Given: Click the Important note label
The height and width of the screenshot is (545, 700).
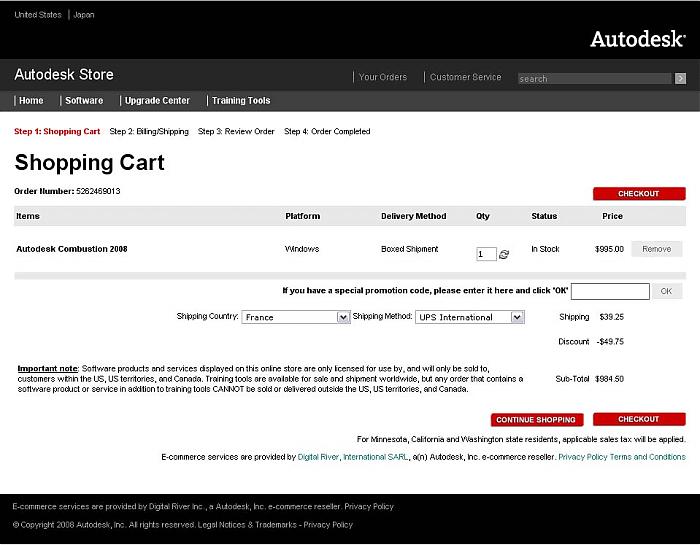Looking at the screenshot, I should 48,369.
